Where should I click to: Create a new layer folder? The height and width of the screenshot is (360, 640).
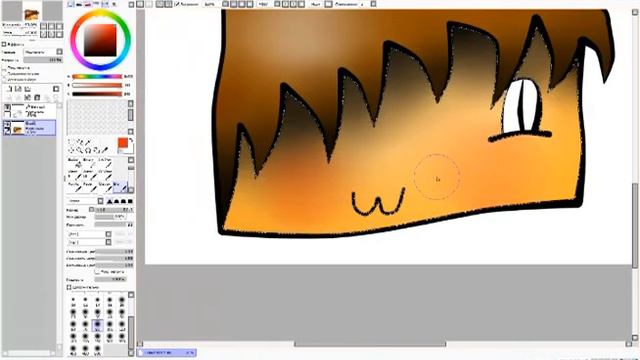click(x=28, y=89)
